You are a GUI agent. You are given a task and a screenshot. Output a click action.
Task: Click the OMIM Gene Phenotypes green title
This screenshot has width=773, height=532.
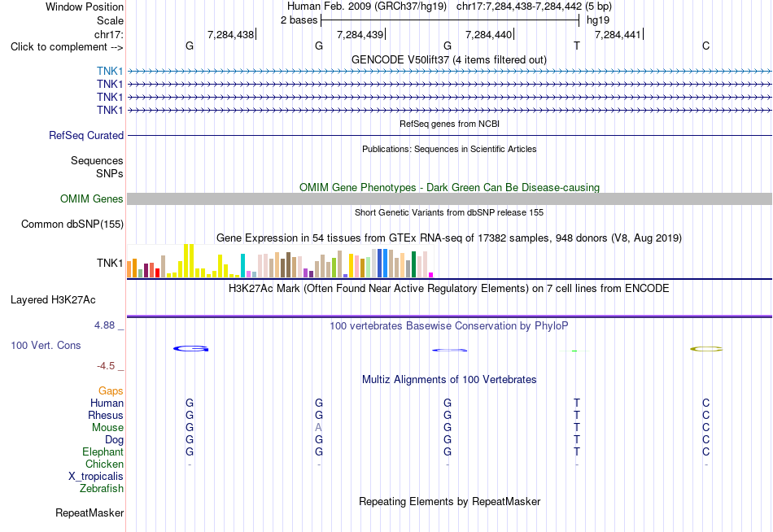pyautogui.click(x=449, y=187)
